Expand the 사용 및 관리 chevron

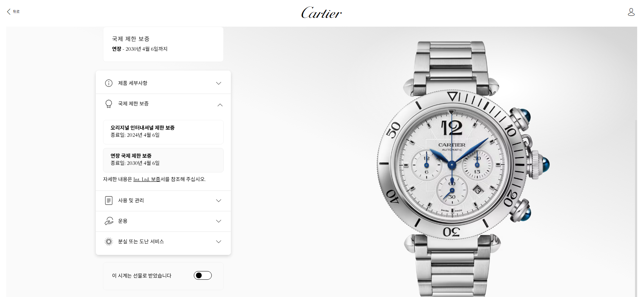tap(219, 201)
